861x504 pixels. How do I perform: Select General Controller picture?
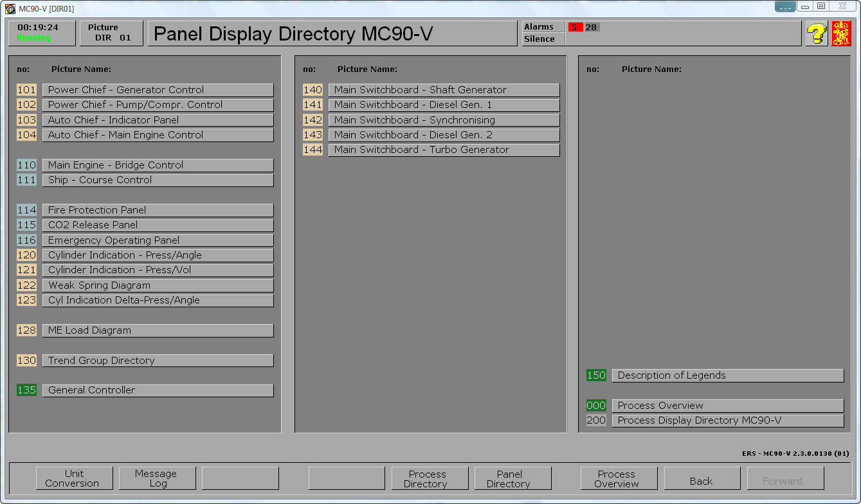158,390
